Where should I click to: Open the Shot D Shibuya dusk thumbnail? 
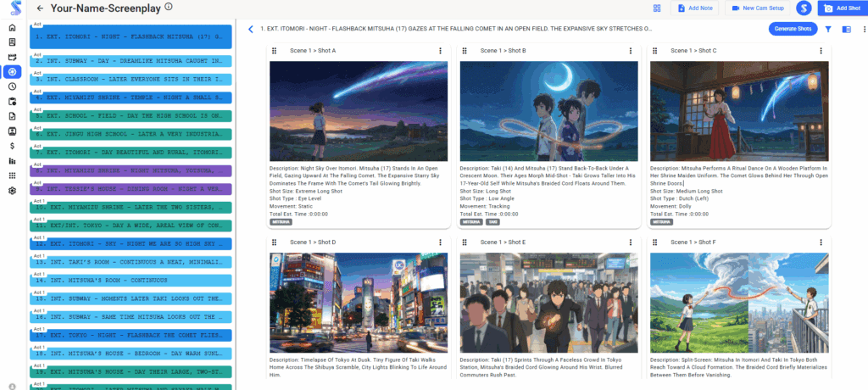coord(359,303)
